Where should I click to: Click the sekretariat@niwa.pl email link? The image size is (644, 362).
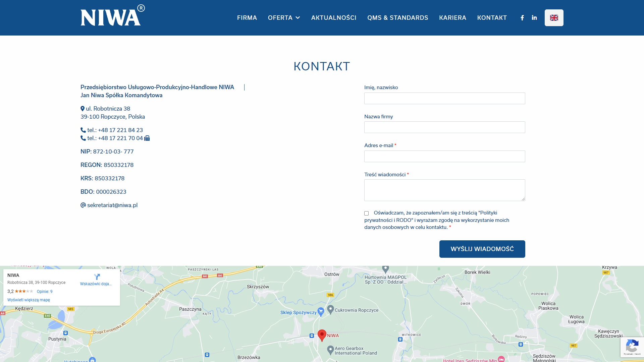(112, 205)
